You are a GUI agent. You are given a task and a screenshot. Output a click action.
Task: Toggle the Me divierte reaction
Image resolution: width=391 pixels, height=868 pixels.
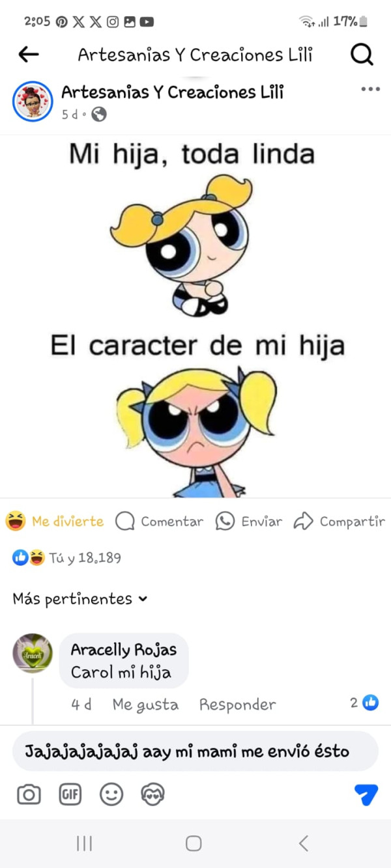tap(55, 521)
